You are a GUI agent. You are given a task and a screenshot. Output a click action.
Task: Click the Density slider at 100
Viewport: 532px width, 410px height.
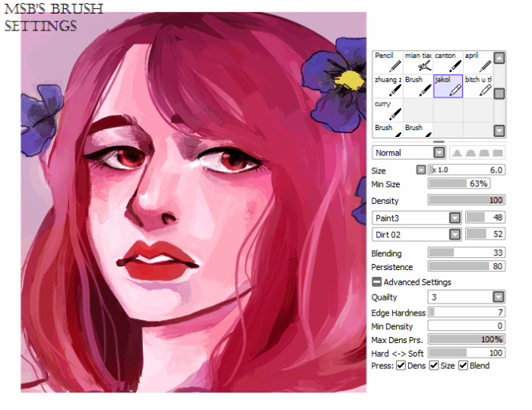[x=467, y=200]
